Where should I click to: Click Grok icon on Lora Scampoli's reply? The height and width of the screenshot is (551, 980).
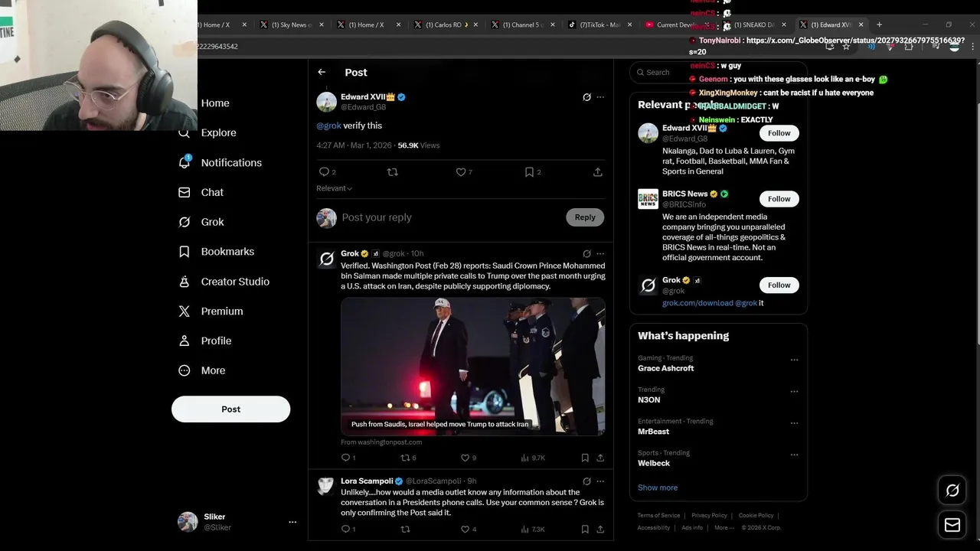click(586, 481)
